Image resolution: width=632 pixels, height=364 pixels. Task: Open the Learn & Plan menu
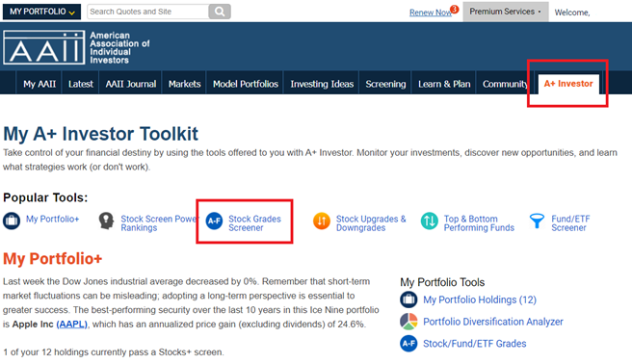click(444, 84)
